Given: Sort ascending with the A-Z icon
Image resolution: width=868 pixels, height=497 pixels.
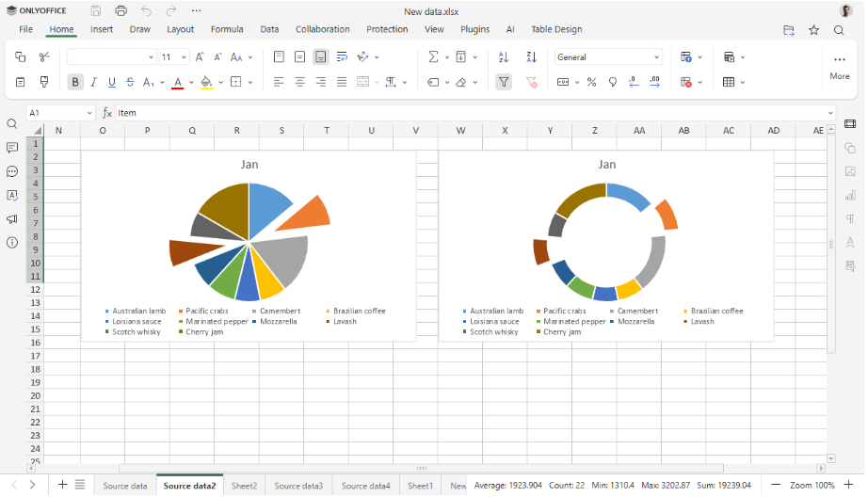Looking at the screenshot, I should pyautogui.click(x=504, y=57).
